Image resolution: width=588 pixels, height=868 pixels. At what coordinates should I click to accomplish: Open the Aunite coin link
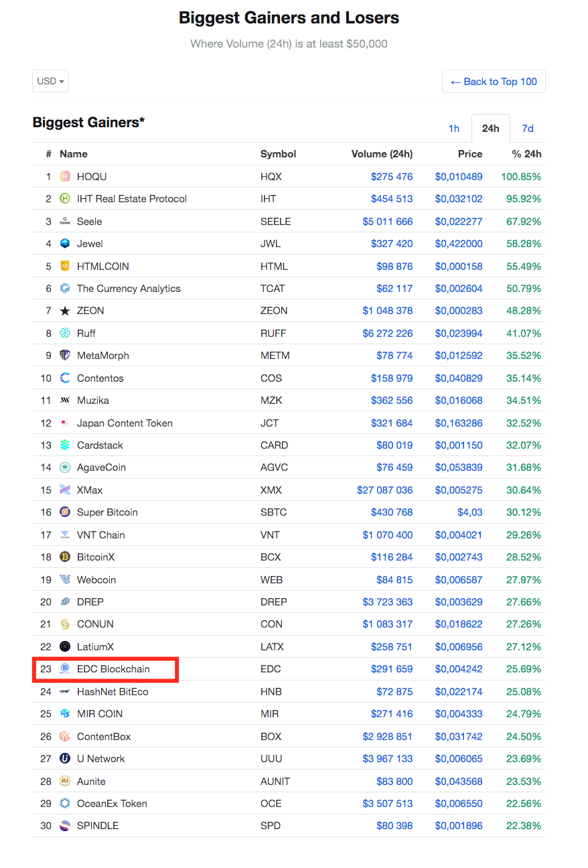click(91, 782)
